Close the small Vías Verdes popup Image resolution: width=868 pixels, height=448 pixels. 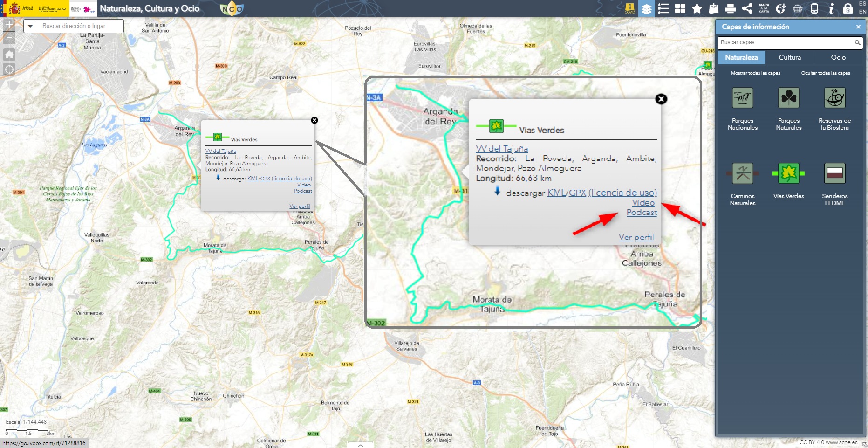point(314,120)
